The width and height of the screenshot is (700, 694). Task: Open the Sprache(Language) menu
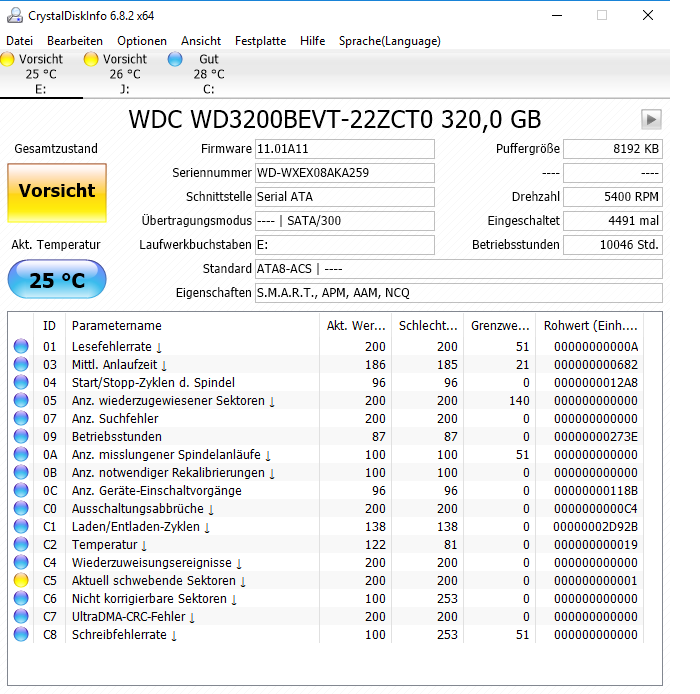390,41
